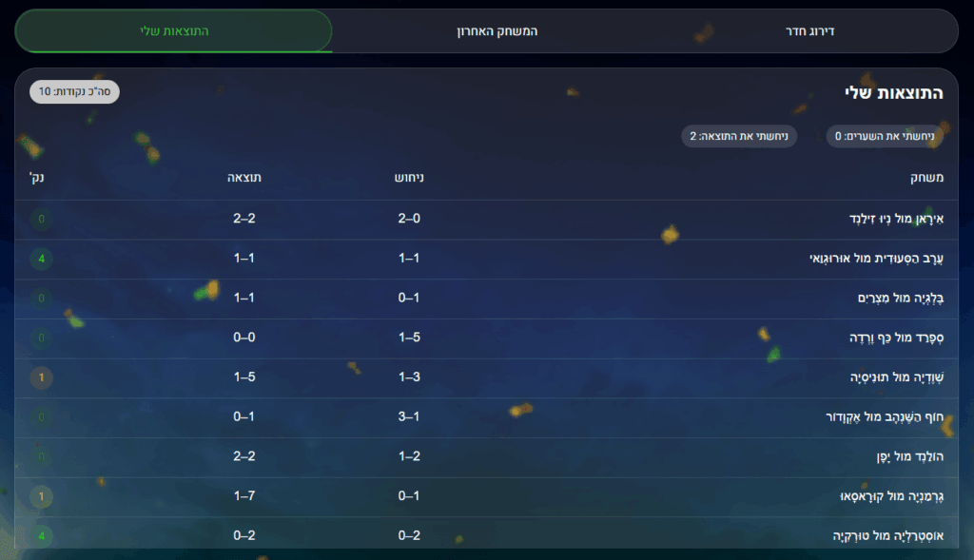The width and height of the screenshot is (974, 560).
Task: Click guess 1–2 for Netherlands match
Action: 409,457
